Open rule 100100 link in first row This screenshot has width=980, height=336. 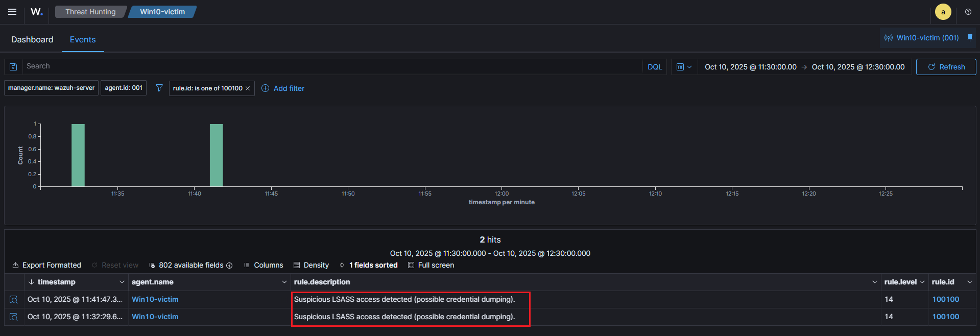pos(945,299)
